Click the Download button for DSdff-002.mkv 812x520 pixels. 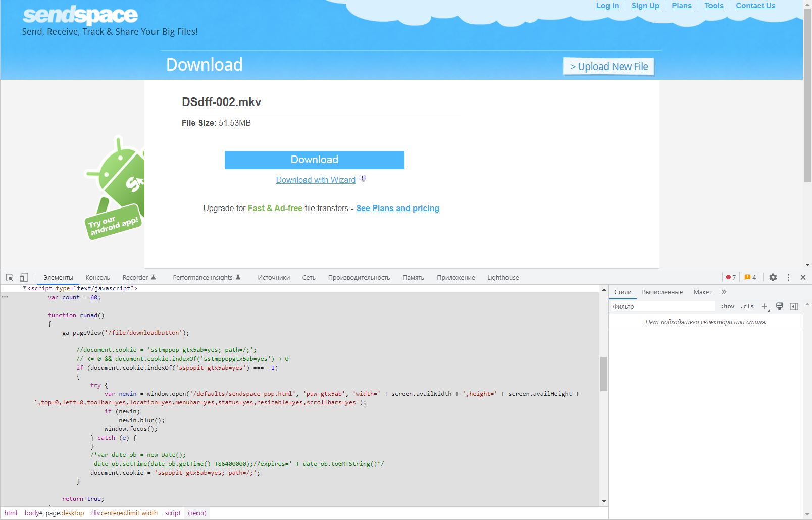point(314,160)
